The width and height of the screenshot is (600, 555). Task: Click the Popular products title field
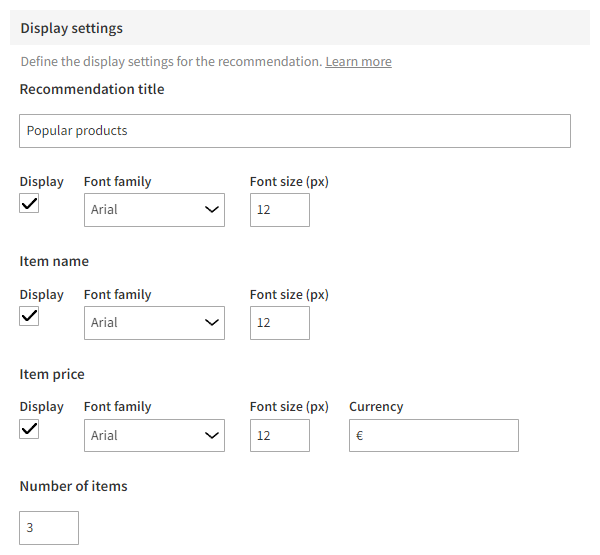click(x=295, y=131)
